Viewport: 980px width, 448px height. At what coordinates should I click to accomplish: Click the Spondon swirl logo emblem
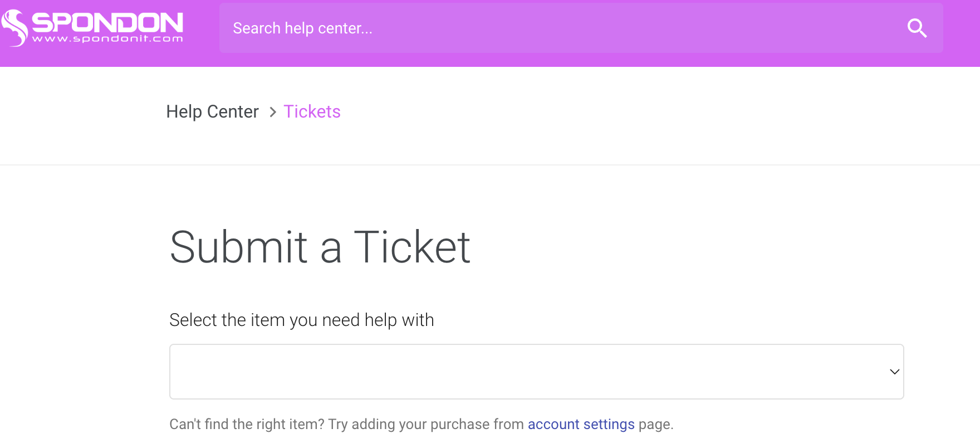pyautogui.click(x=14, y=28)
